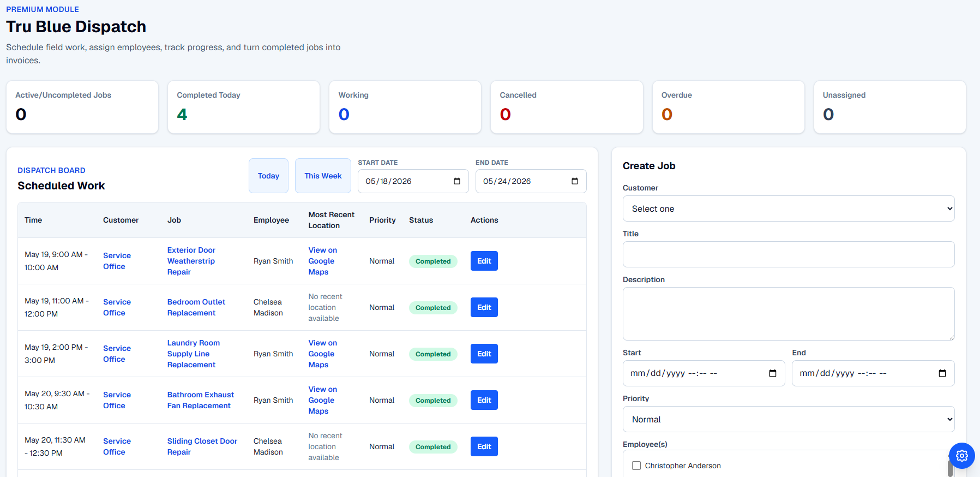The height and width of the screenshot is (477, 980).
Task: Open the settings gear floating button
Action: coord(961,455)
